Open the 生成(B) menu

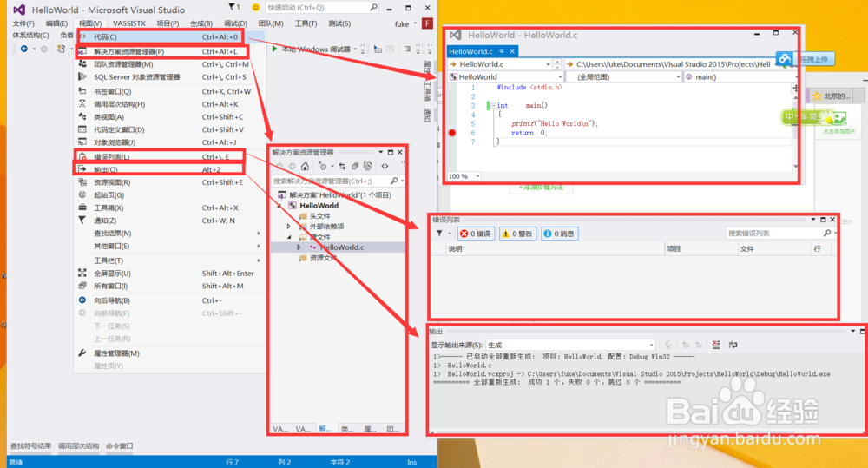tap(201, 23)
